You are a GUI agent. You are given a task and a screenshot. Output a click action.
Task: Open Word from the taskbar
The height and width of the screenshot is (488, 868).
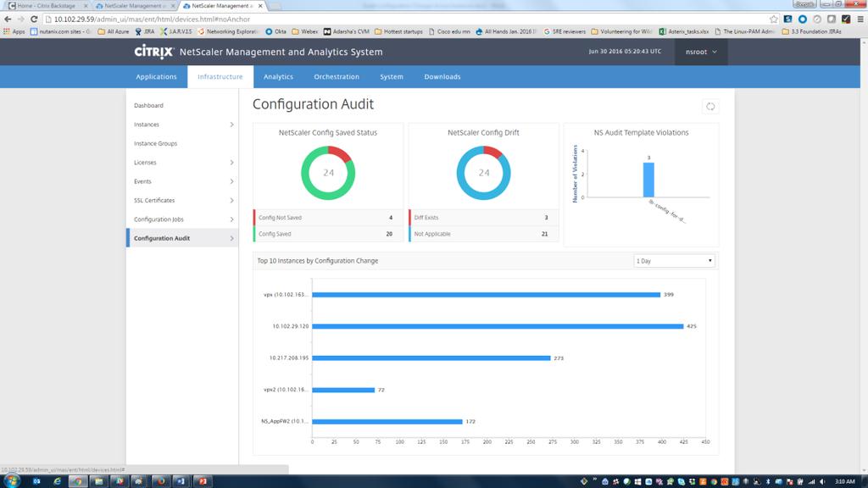click(x=181, y=481)
